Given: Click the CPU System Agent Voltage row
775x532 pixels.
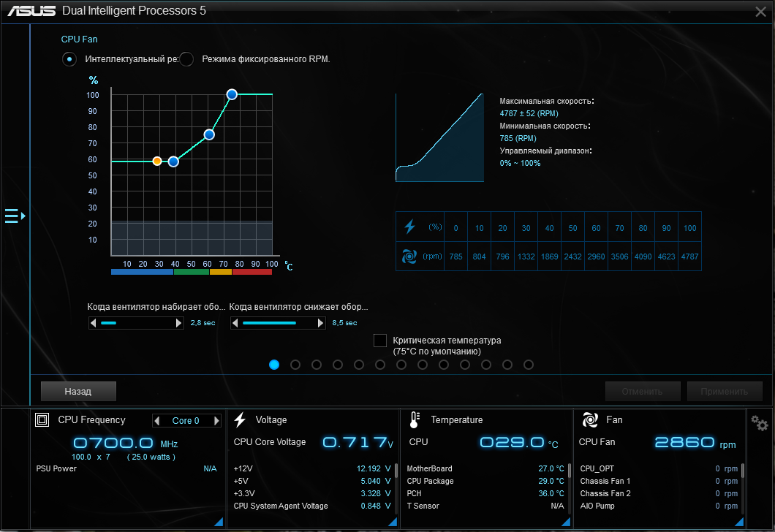Looking at the screenshot, I should [x=312, y=506].
